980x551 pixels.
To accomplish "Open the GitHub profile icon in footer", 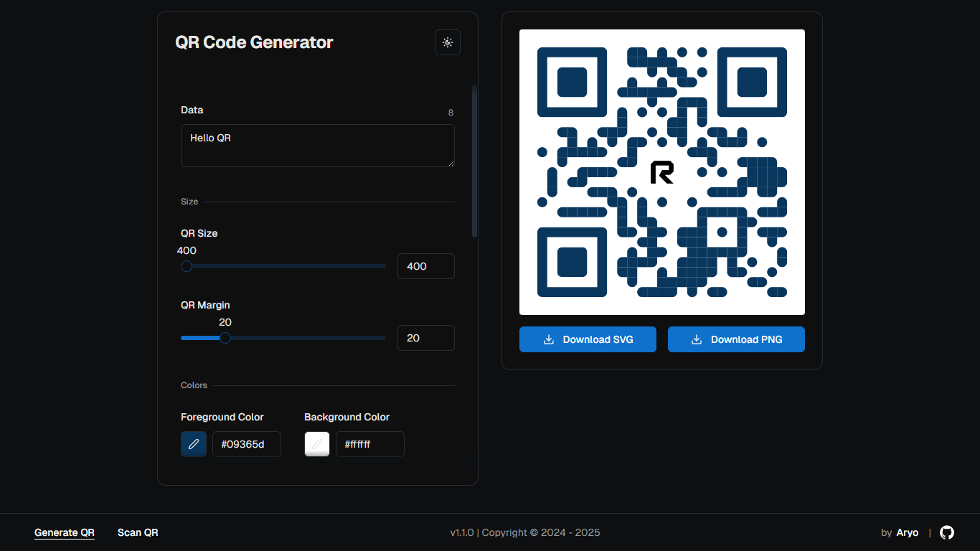I will (946, 532).
